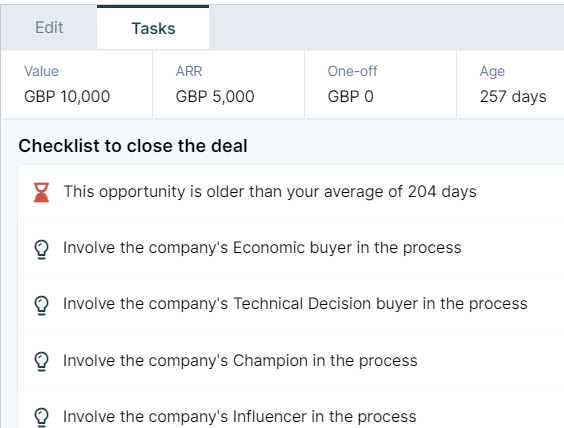Viewport: 564px width, 428px height.
Task: Click the One-off GBP 0 field
Action: [x=380, y=84]
